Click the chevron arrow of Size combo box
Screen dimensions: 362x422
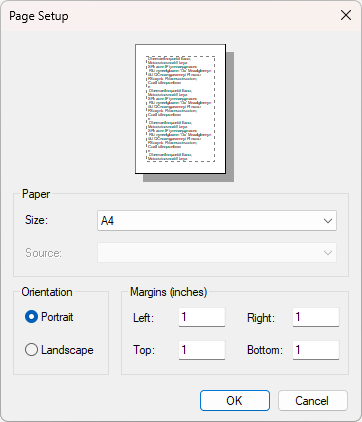click(328, 221)
